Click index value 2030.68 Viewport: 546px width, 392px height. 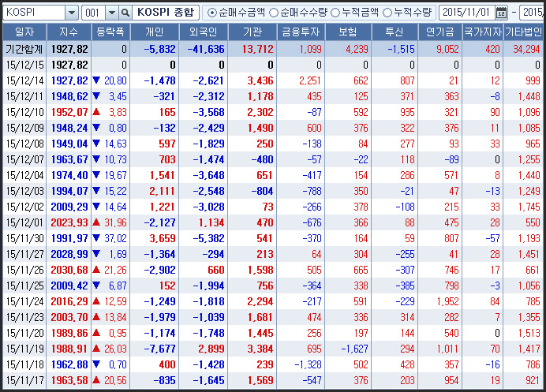[69, 270]
